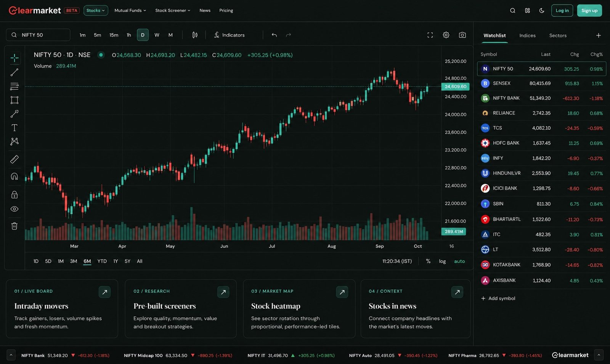Select the ruler measure tool
The image size is (610, 364).
(x=14, y=159)
